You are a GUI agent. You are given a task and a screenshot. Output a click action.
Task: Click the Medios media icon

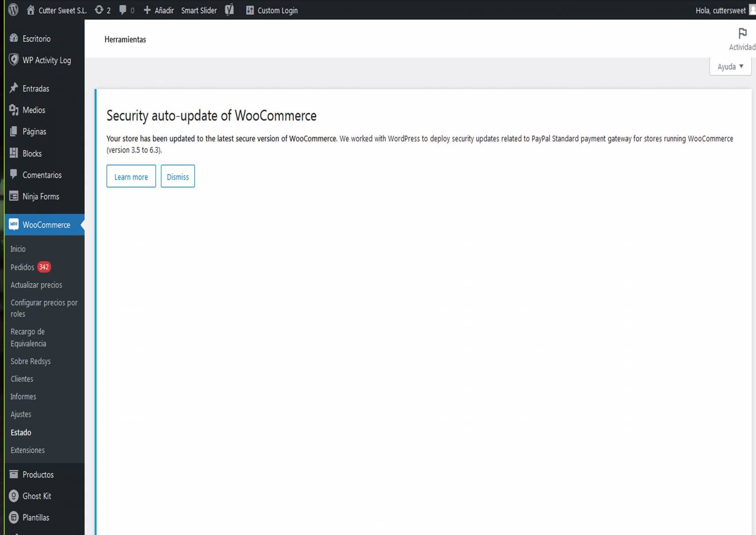14,110
